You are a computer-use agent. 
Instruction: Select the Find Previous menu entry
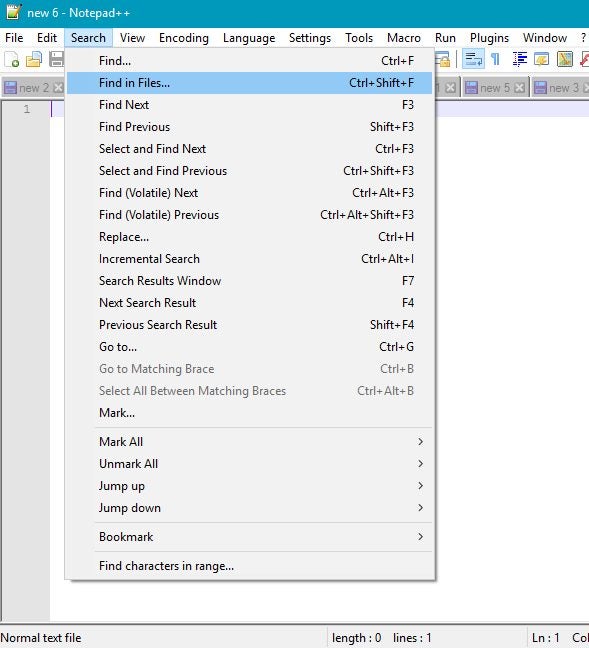tap(249, 127)
